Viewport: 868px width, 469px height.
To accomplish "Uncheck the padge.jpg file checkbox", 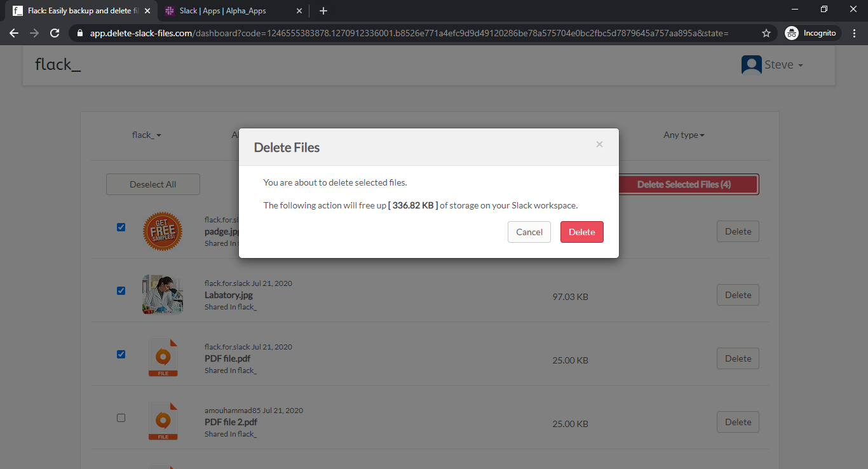I will point(121,227).
